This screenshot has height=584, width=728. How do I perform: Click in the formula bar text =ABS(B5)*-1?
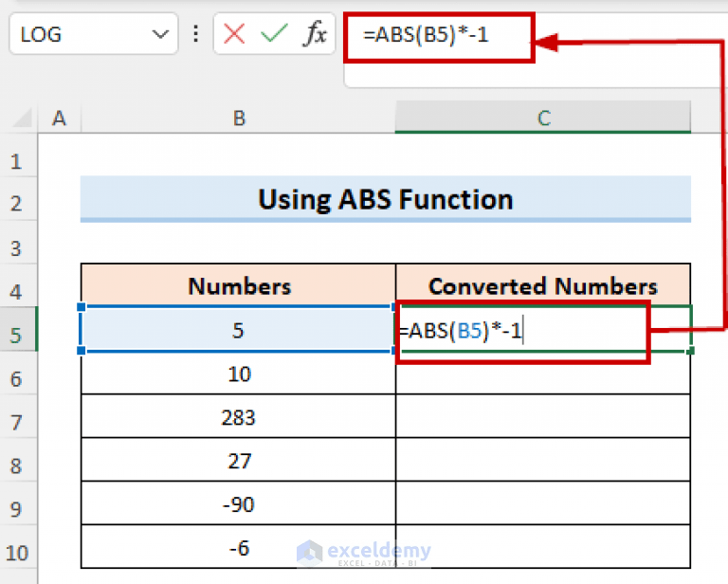click(x=426, y=35)
